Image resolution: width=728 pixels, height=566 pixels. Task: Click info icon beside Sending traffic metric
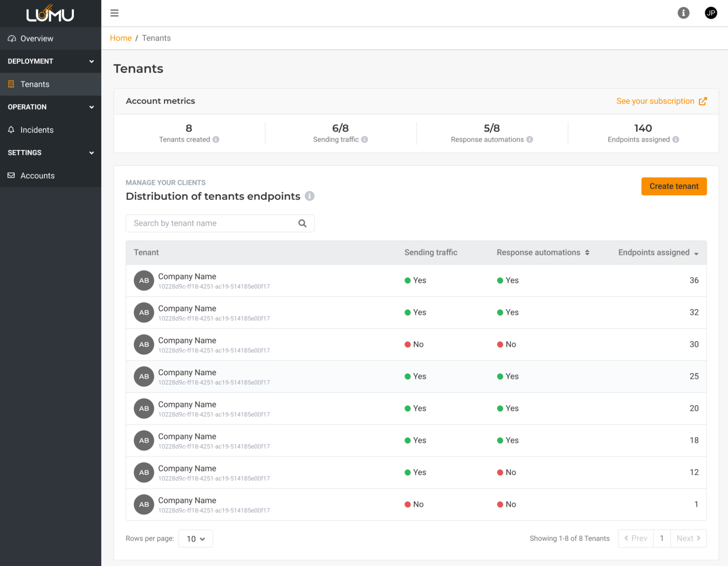coord(365,139)
